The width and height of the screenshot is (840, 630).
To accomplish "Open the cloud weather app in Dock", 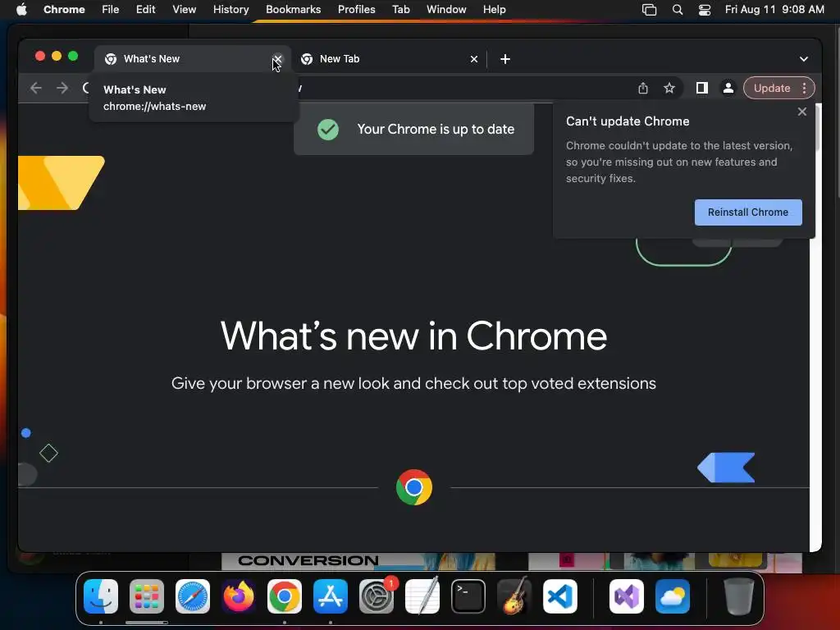I will click(673, 596).
